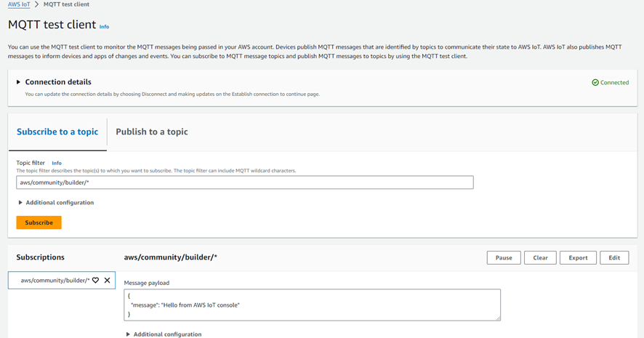Click the Subscriptions heading
This screenshot has height=338, width=644.
(40, 257)
